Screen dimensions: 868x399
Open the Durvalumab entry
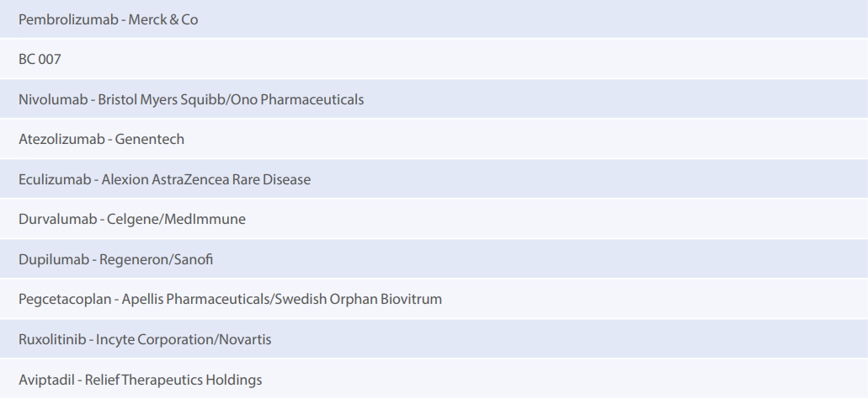point(58,219)
